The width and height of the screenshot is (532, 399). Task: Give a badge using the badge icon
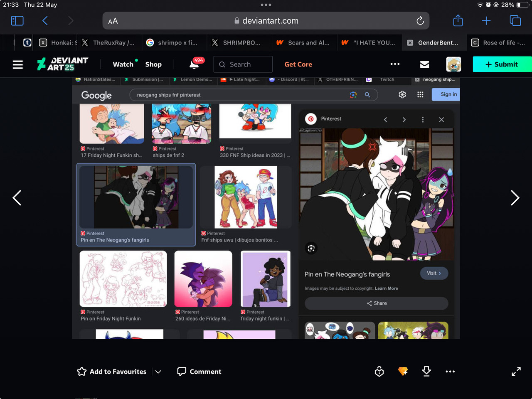(379, 372)
